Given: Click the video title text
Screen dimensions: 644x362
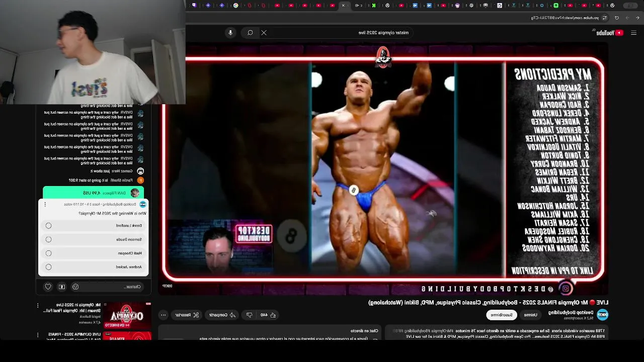Looking at the screenshot, I should (x=488, y=303).
